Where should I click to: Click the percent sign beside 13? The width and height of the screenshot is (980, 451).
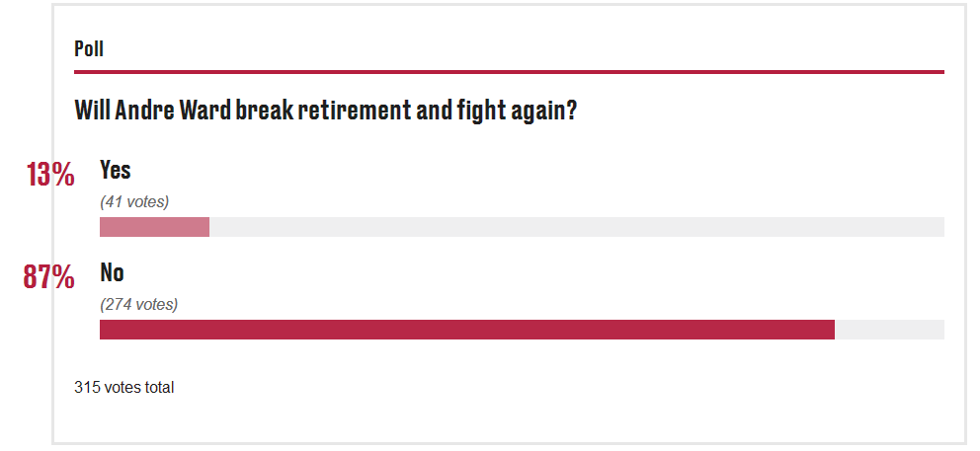tap(62, 175)
